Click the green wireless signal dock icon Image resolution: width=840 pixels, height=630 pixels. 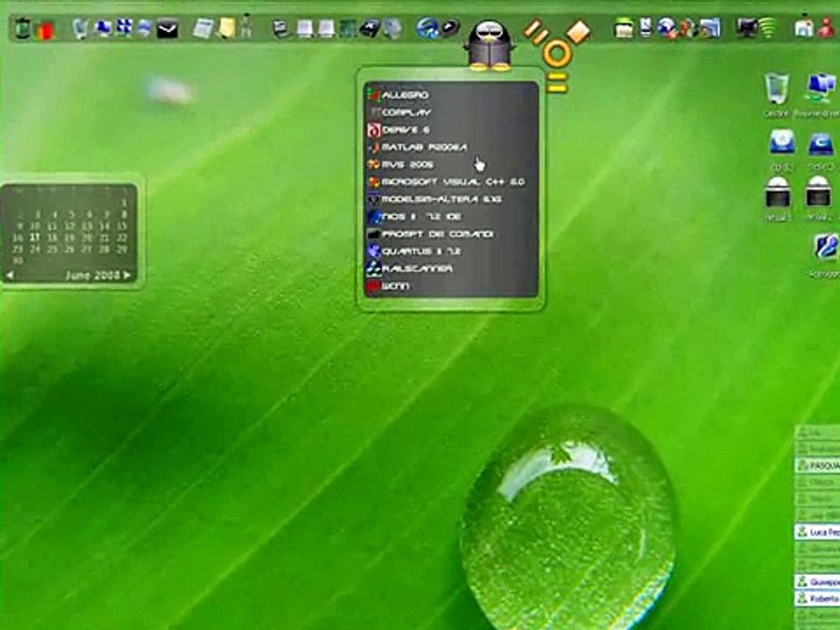tap(768, 27)
